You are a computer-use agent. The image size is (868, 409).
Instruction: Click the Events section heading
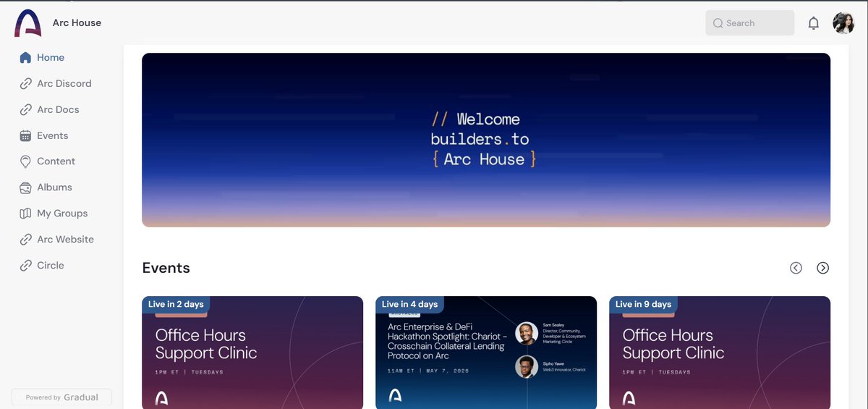(x=166, y=268)
